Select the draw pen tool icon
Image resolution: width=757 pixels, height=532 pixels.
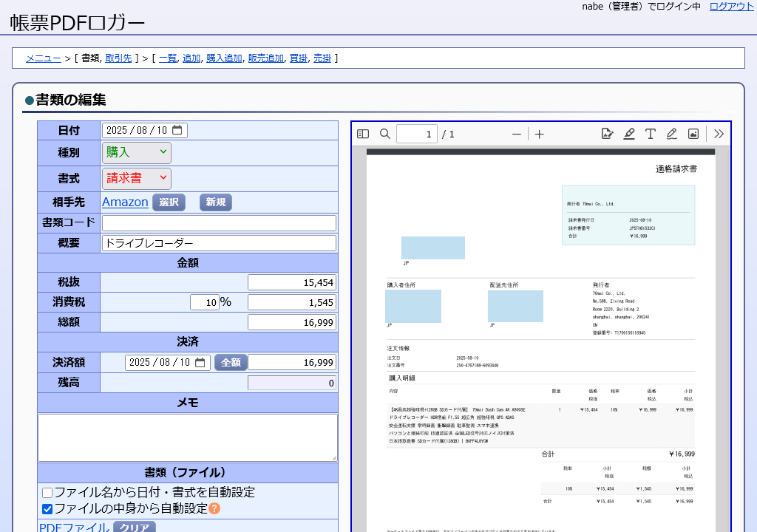pos(671,134)
